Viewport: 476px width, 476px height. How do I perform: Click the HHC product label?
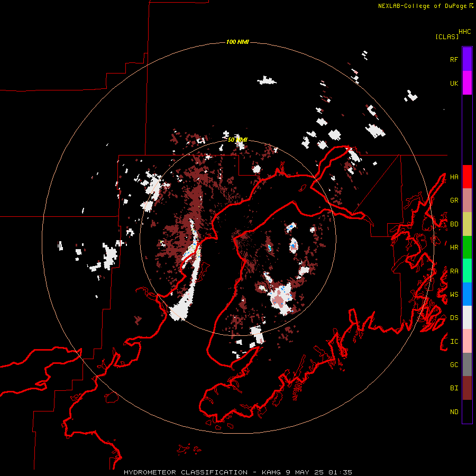click(x=465, y=32)
